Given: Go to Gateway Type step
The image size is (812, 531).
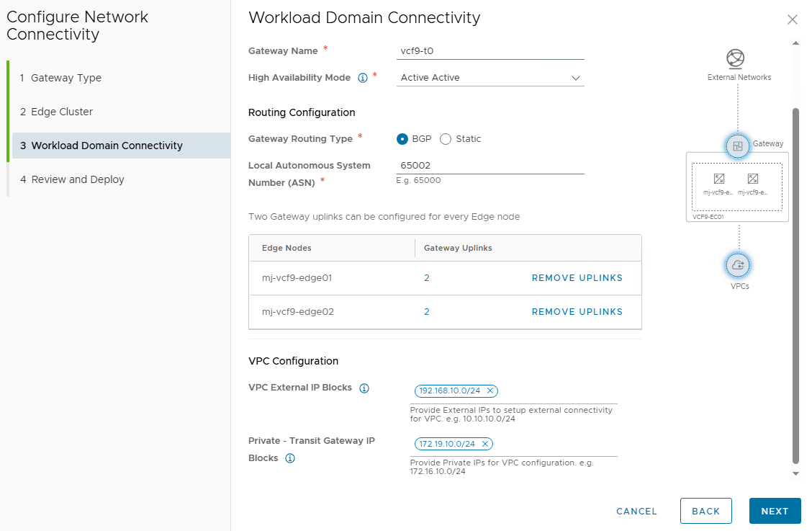Looking at the screenshot, I should coord(66,78).
